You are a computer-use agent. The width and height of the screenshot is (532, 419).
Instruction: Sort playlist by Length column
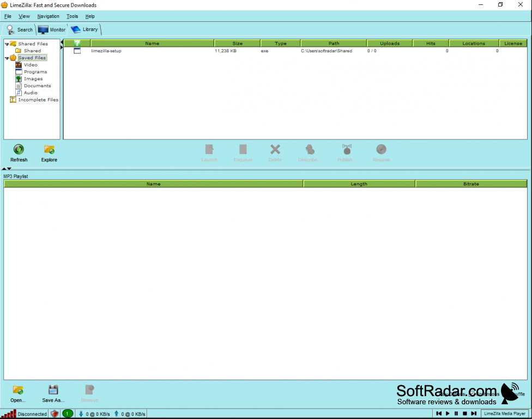(x=359, y=184)
